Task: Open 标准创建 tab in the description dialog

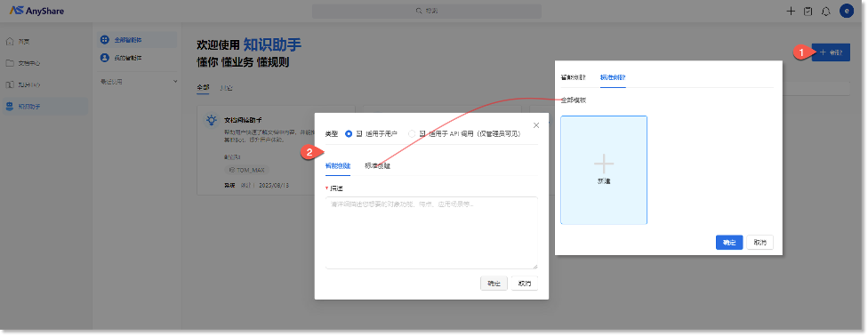Action: point(377,165)
